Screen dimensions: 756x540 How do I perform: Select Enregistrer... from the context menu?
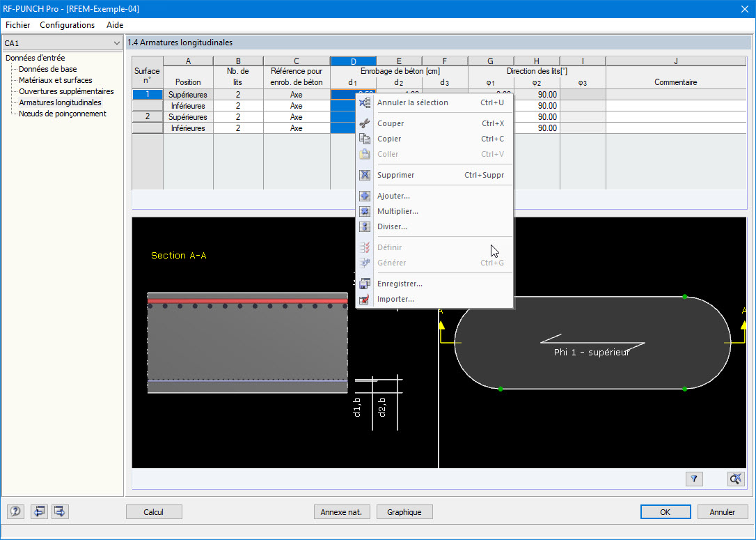pos(434,284)
